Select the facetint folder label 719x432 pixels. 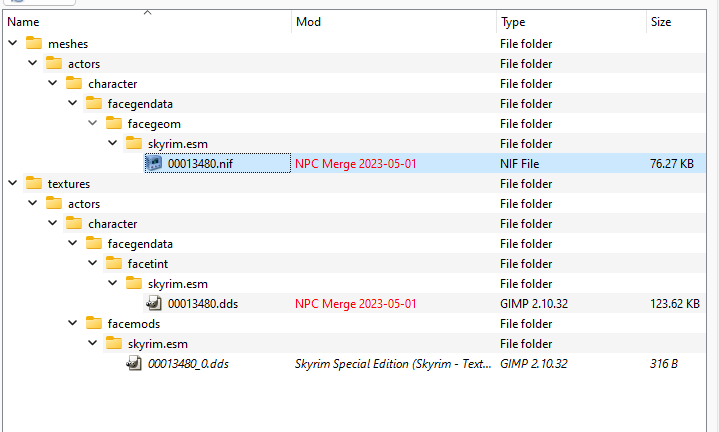148,264
